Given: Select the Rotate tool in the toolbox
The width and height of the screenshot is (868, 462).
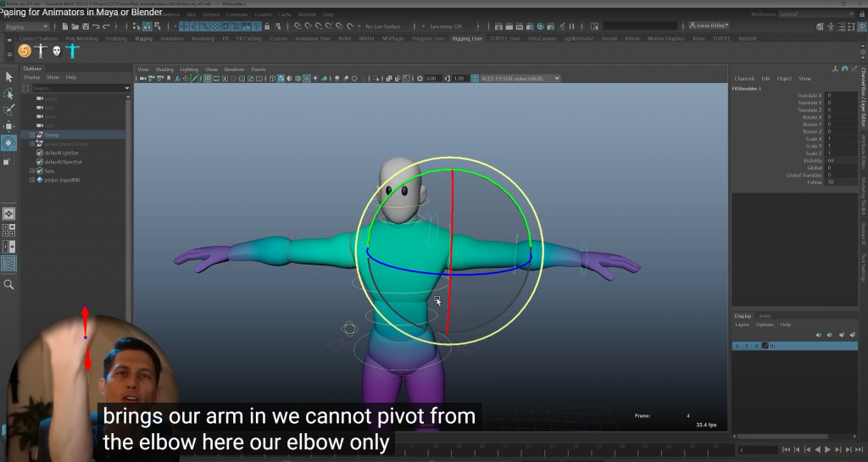Looking at the screenshot, I should pyautogui.click(x=9, y=142).
